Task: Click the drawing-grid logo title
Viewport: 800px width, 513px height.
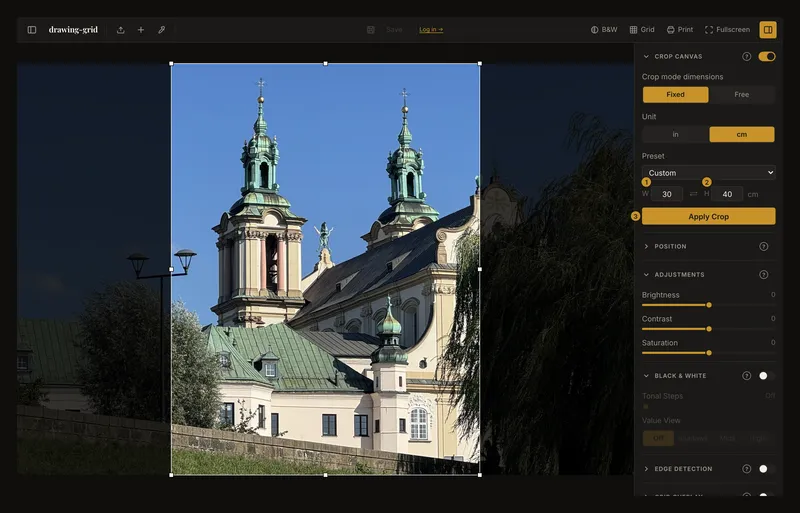Action: tap(73, 30)
